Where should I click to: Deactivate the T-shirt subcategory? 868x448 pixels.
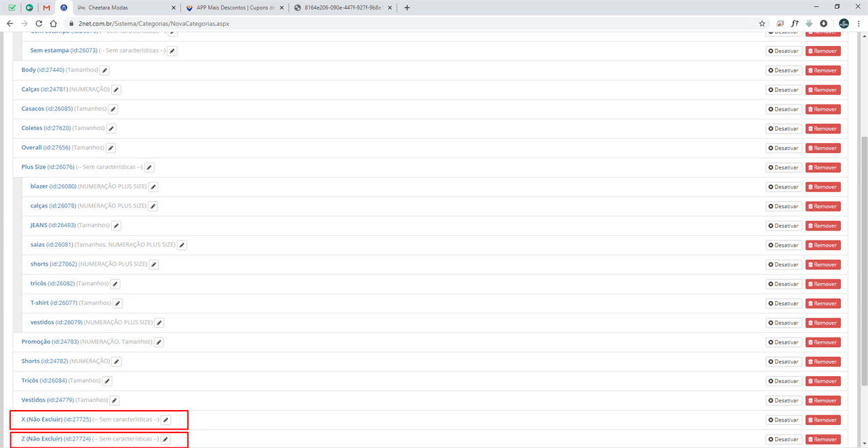click(x=784, y=304)
